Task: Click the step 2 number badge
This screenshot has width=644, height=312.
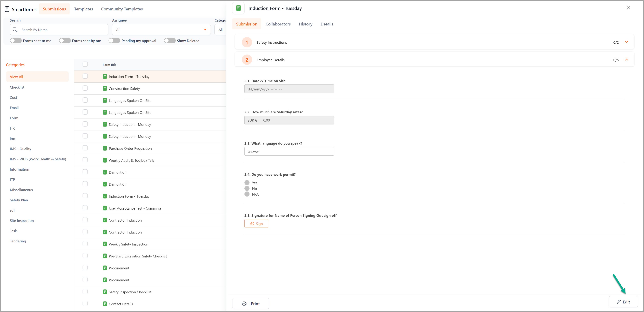Action: [247, 60]
